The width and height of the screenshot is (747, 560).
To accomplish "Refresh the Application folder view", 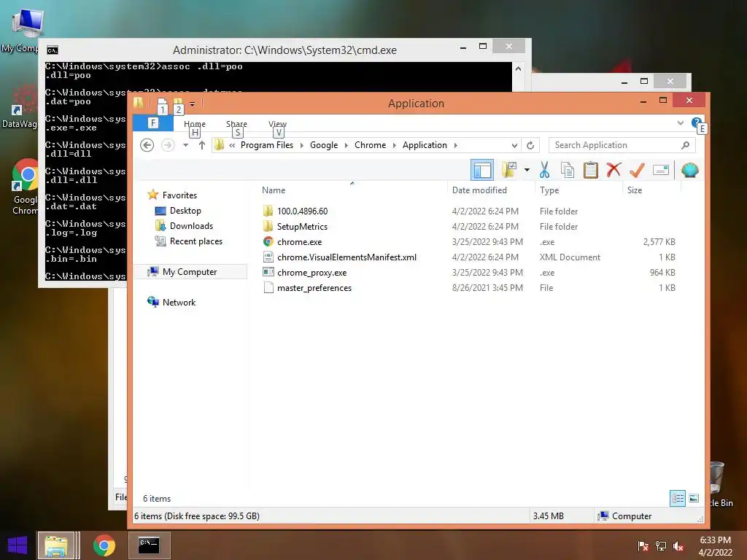I will tap(530, 145).
